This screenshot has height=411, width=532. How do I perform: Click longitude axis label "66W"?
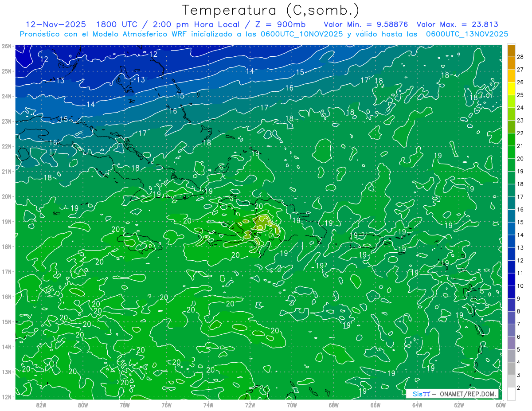(375, 405)
